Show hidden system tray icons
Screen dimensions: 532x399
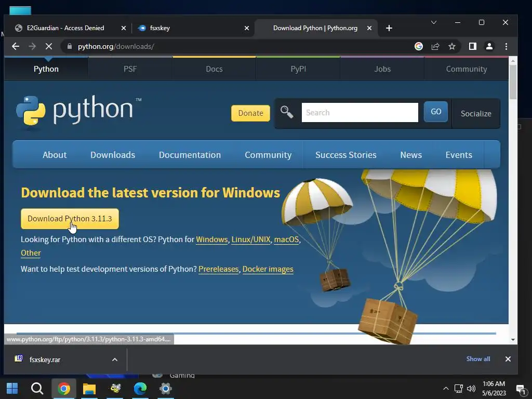446,389
